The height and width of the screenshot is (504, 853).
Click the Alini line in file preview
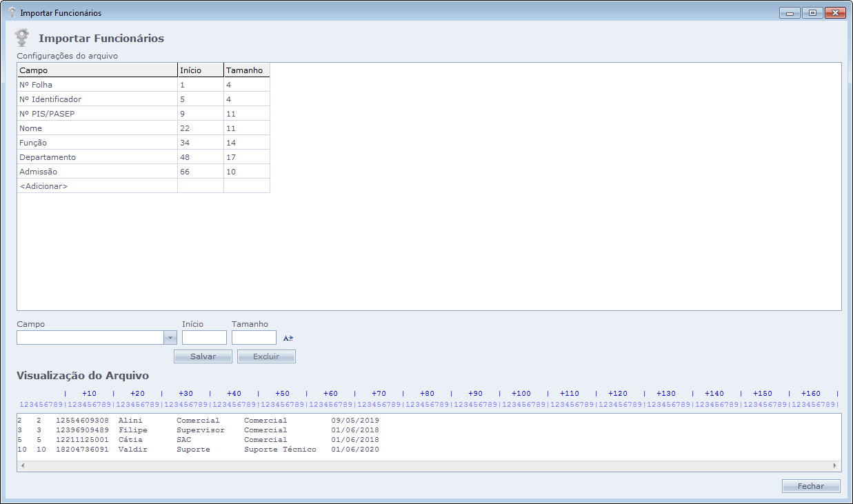199,420
